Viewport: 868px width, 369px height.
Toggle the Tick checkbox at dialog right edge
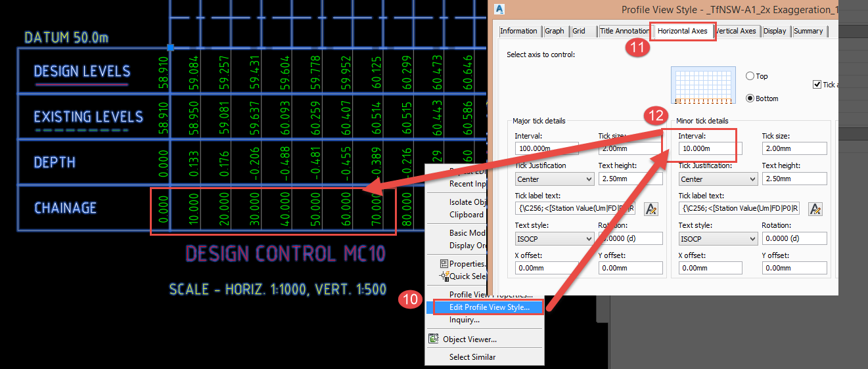(x=817, y=85)
